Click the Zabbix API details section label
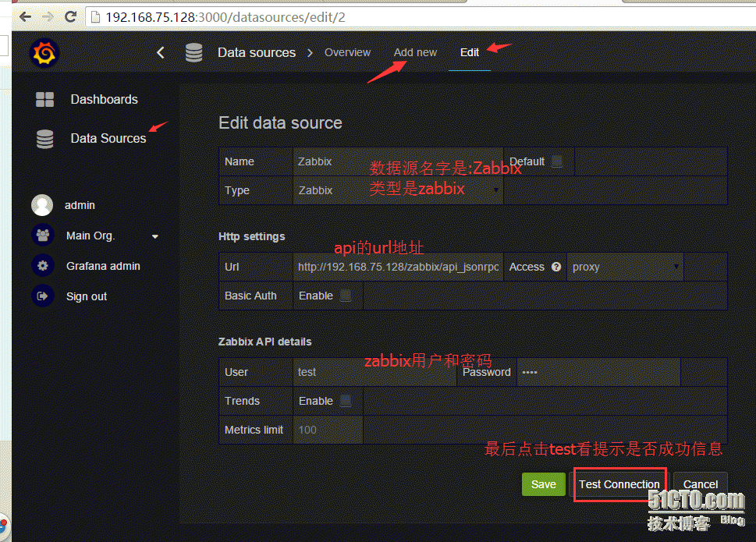The image size is (756, 542). click(x=264, y=342)
